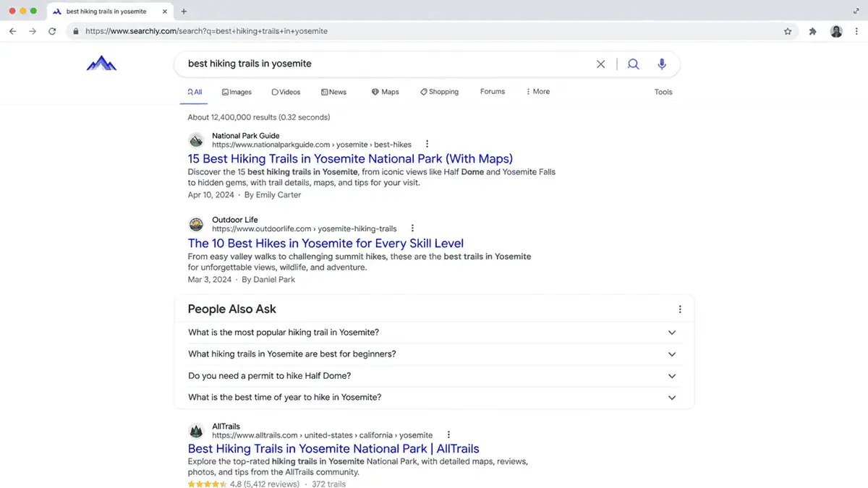Click the 'By Emily Carter' byline

273,195
